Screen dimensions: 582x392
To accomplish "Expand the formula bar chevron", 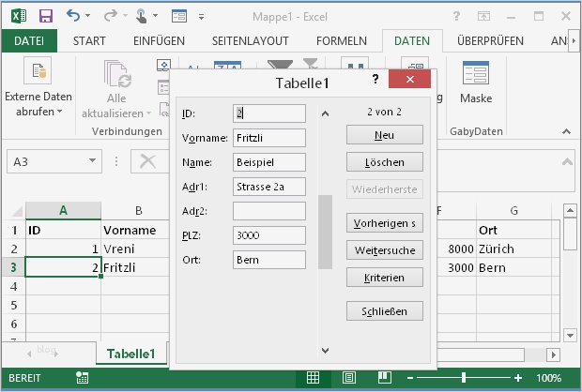I will coord(567,161).
